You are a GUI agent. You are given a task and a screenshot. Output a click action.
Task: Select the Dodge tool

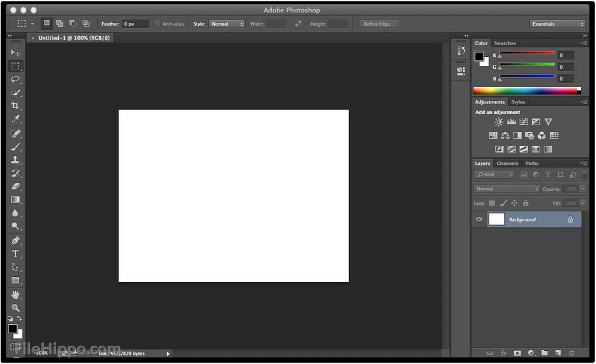click(x=15, y=226)
